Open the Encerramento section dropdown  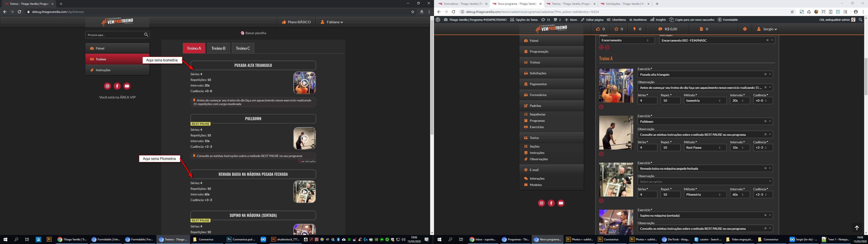(626, 40)
